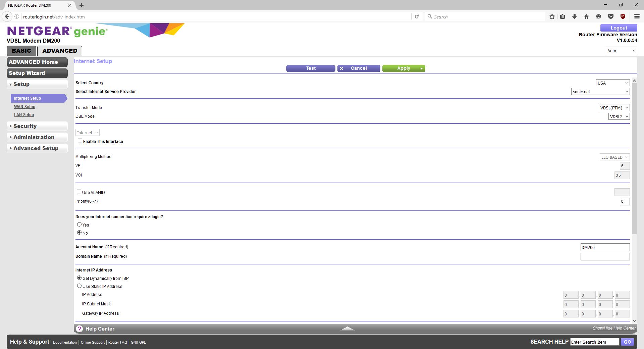Open the Auto language dropdown

click(622, 51)
